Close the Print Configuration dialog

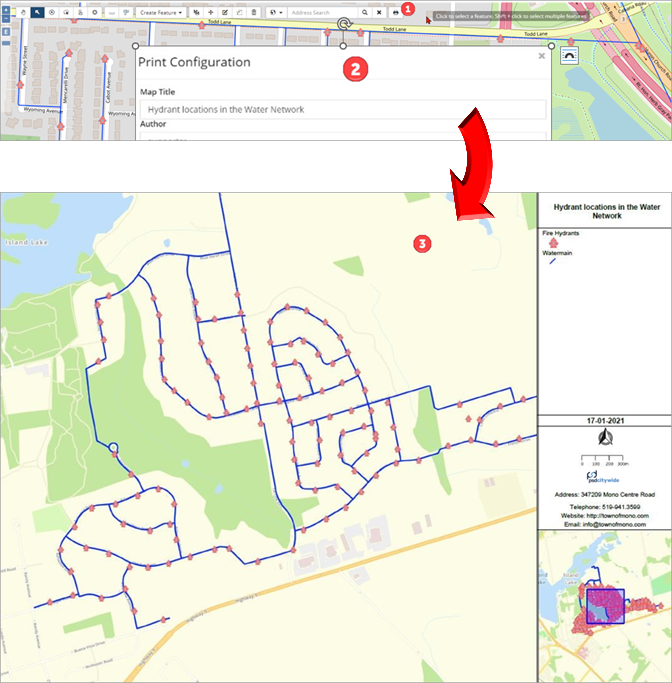click(x=541, y=56)
